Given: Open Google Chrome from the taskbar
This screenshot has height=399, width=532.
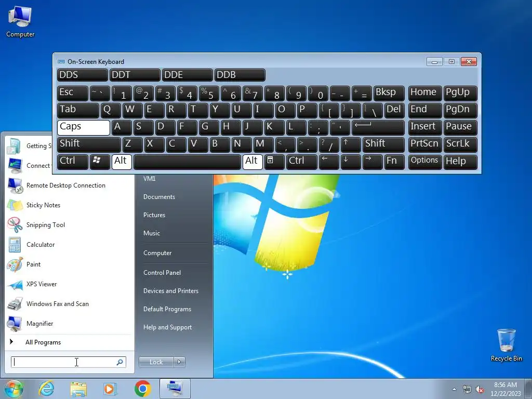Looking at the screenshot, I should 142,389.
